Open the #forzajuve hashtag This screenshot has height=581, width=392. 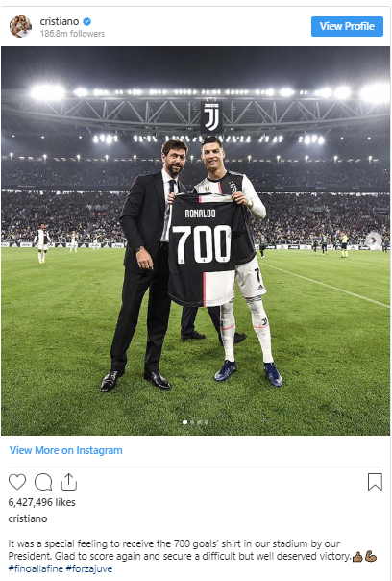click(x=89, y=568)
